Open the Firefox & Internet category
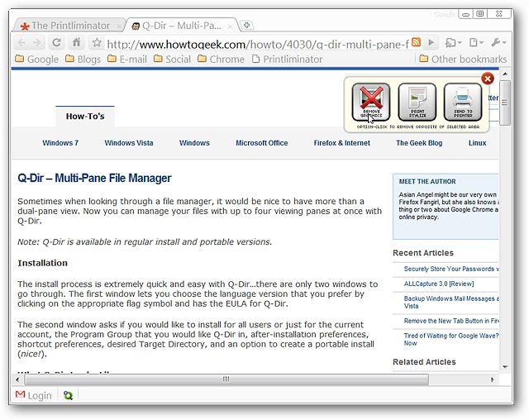The height and width of the screenshot is (420, 529). (341, 143)
